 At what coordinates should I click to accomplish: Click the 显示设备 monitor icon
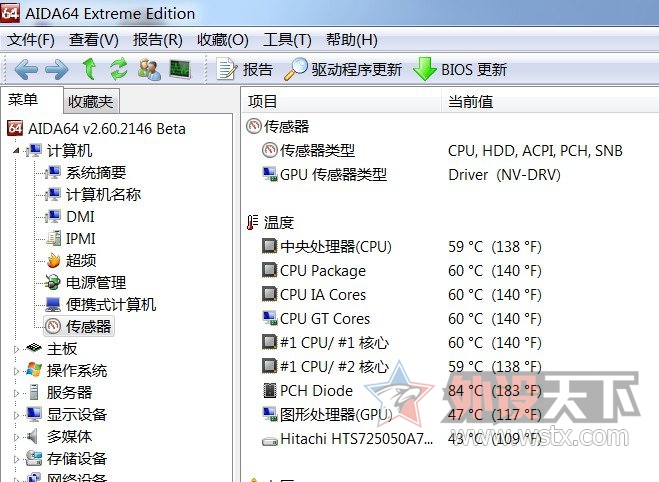click(x=34, y=414)
